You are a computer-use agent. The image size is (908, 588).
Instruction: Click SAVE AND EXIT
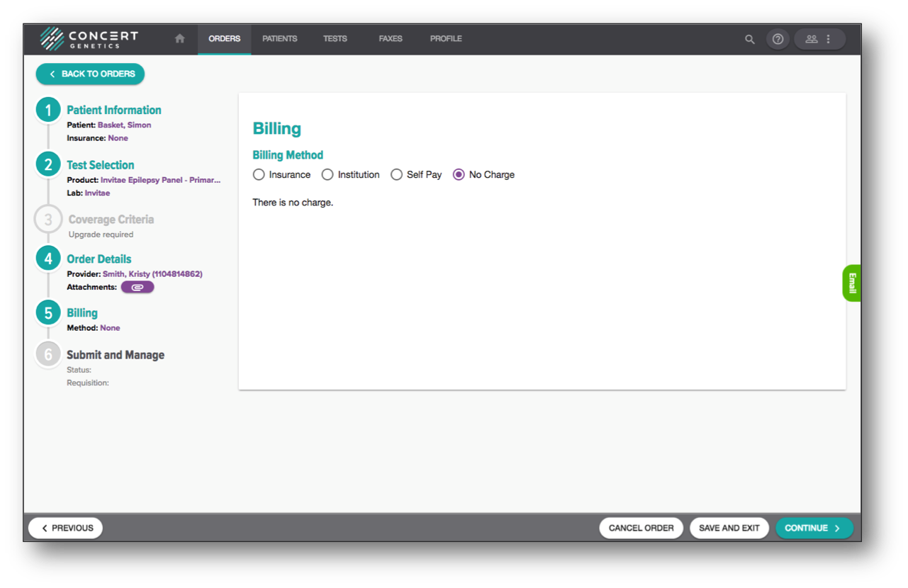(729, 528)
